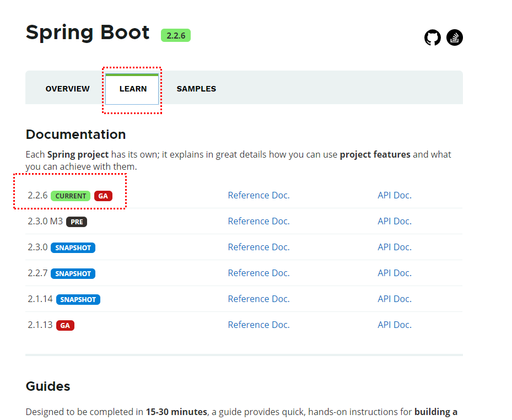Open Reference Doc. for version 2.2.6
The height and width of the screenshot is (420, 512).
pos(258,195)
